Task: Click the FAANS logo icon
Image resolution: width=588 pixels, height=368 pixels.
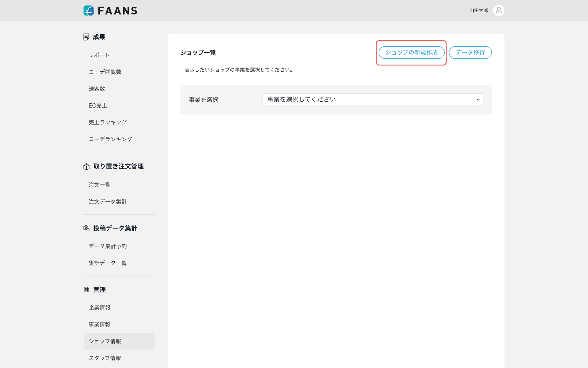Action: pos(88,11)
